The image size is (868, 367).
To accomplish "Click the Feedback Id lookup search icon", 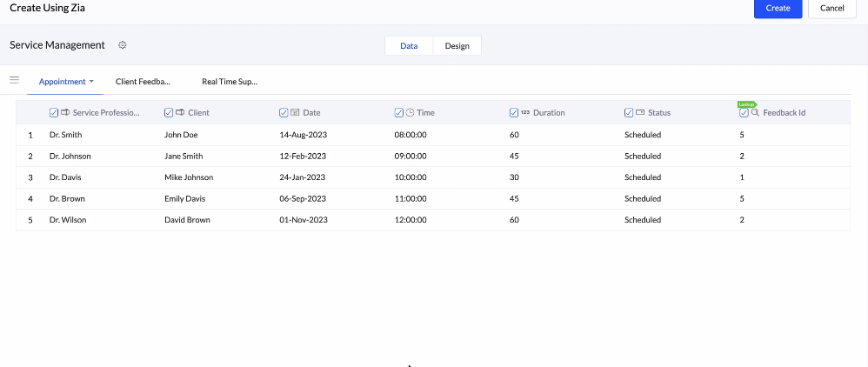I will (x=755, y=112).
